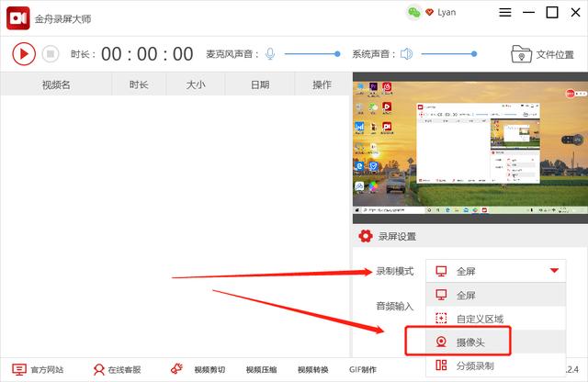This screenshot has width=588, height=382.
Task: Sort by 视频名 column header
Action: coord(56,84)
